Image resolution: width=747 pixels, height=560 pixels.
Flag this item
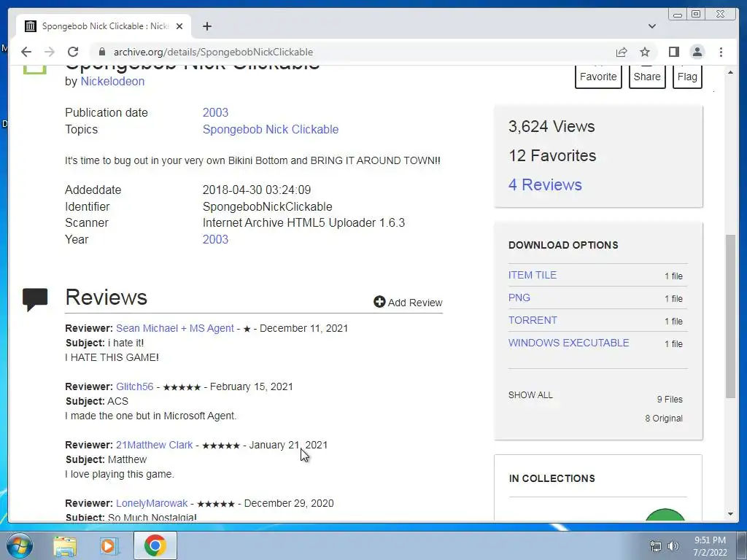point(687,77)
